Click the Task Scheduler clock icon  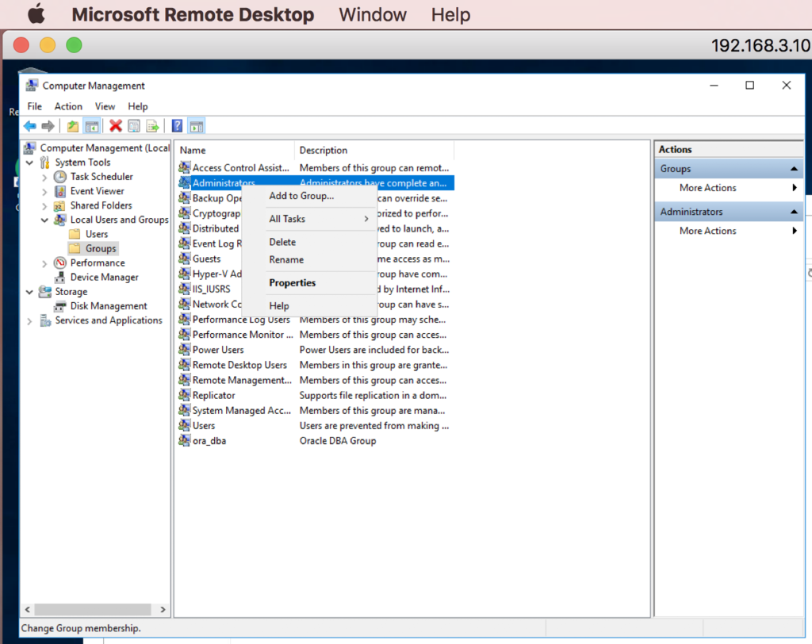point(60,177)
